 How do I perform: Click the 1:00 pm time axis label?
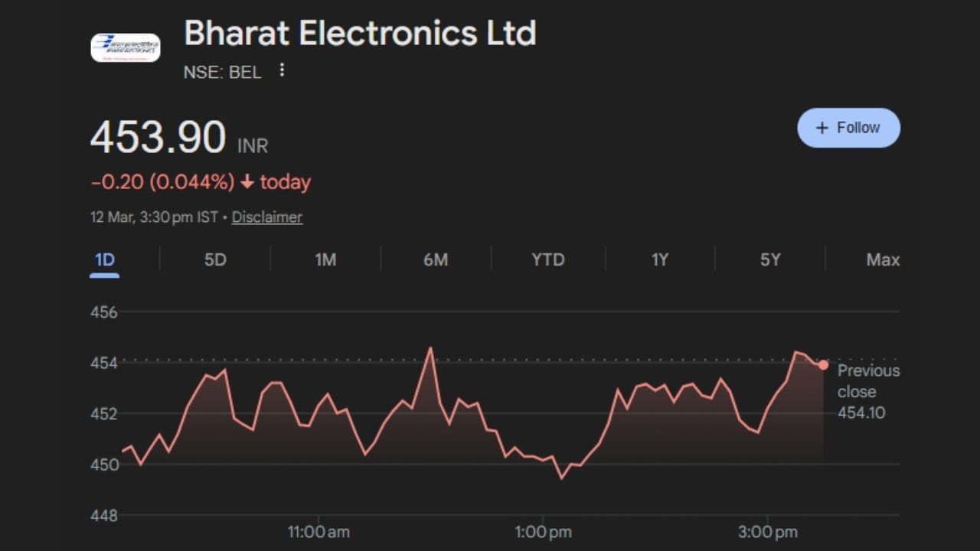pos(542,532)
